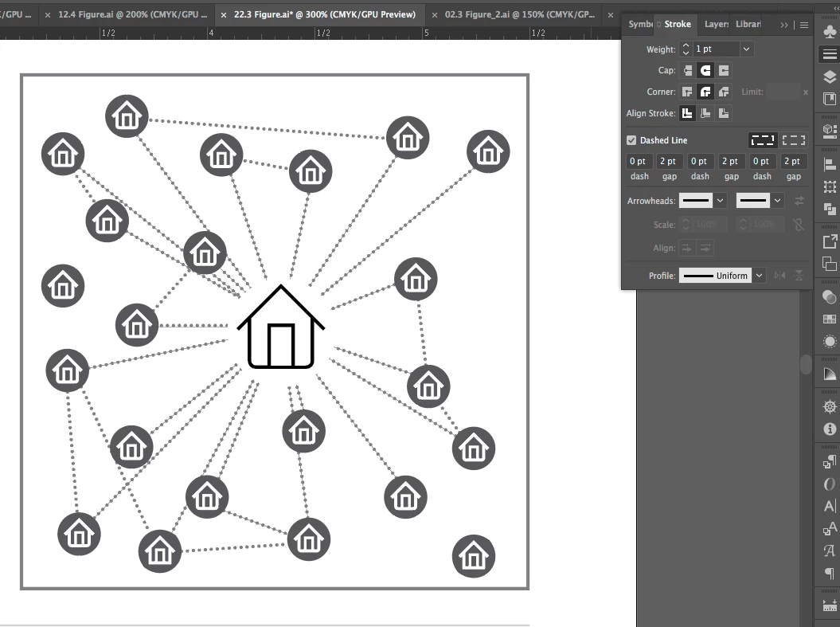Expand hidden panel tabs with double chevron
Image resolution: width=840 pixels, height=627 pixels.
784,25
